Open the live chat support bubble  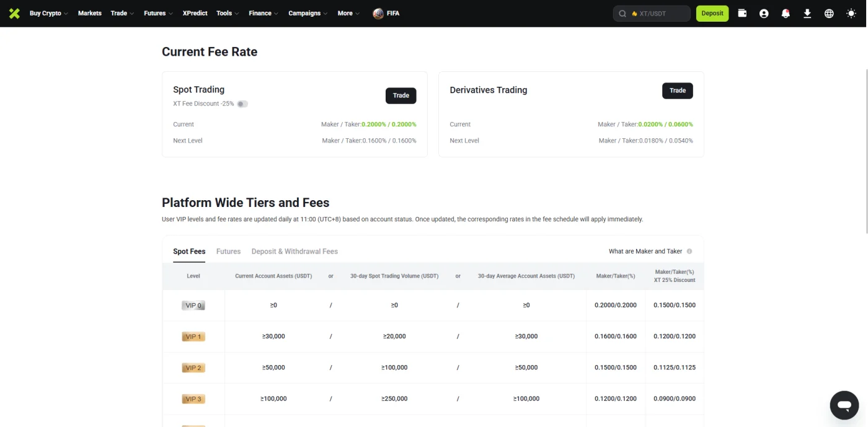click(x=844, y=405)
